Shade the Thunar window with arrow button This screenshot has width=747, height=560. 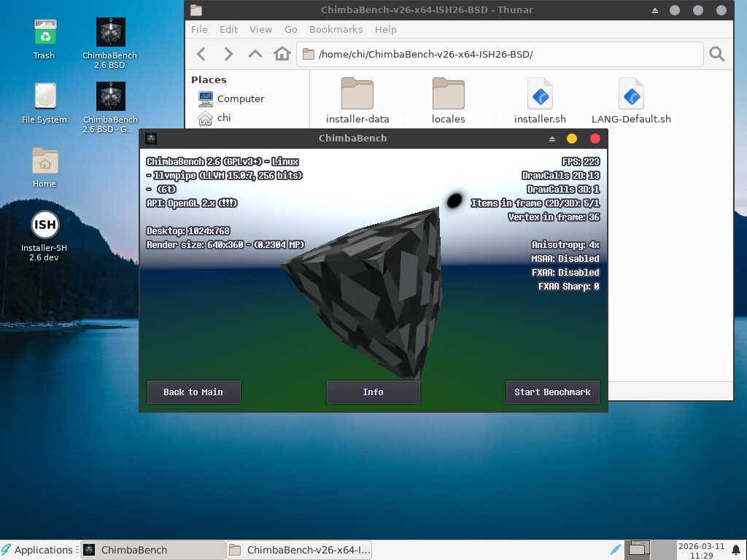655,10
